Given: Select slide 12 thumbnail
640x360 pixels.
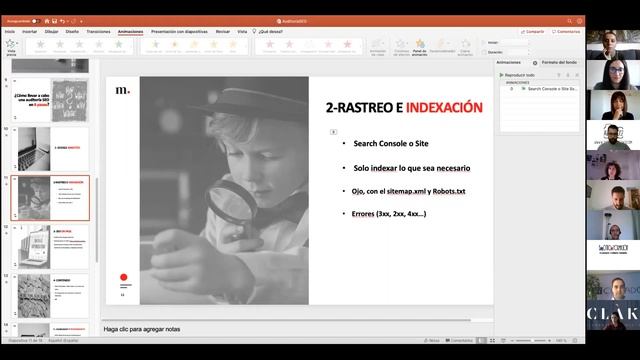Looking at the screenshot, I should tap(50, 247).
